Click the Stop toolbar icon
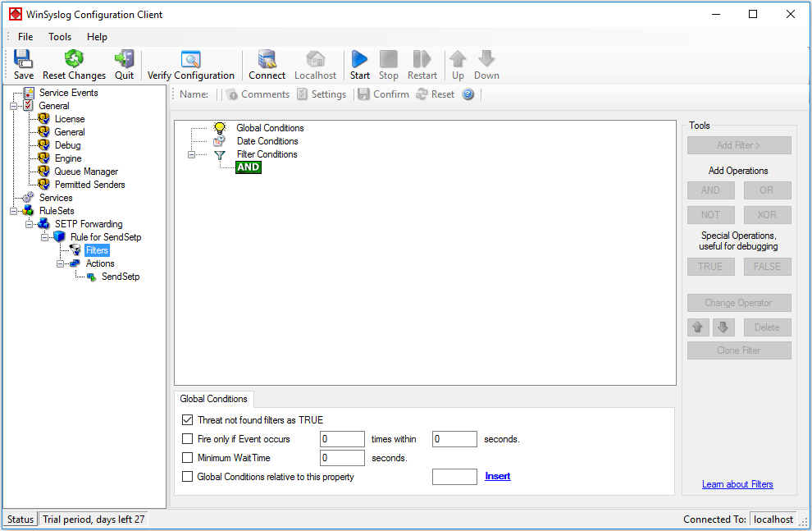812x531 pixels. (x=389, y=59)
